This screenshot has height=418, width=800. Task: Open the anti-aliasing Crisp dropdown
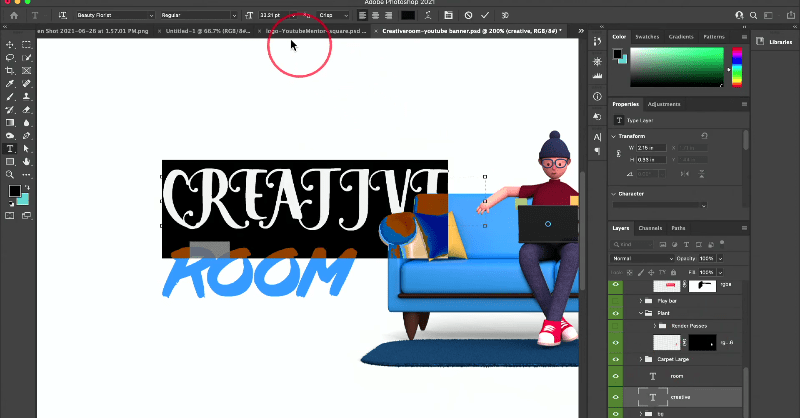tap(346, 15)
